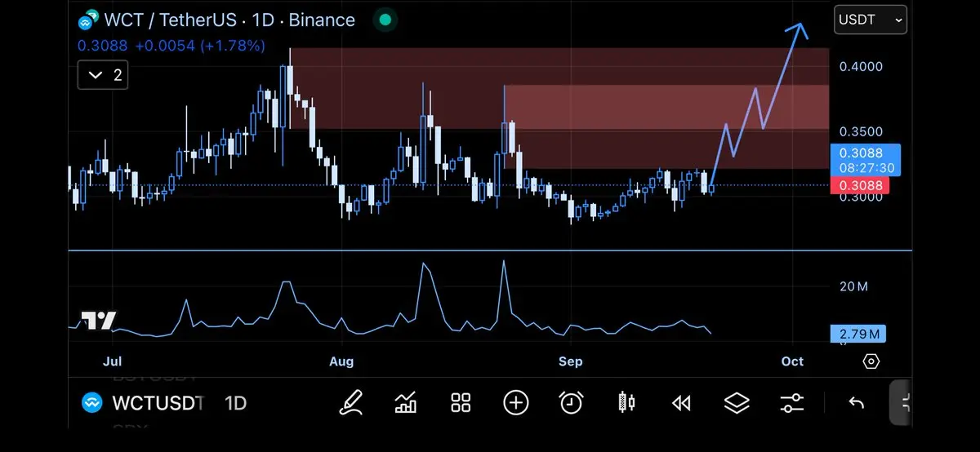Click the blue 0.3088 countdown price label
The image size is (980, 452).
pyautogui.click(x=865, y=161)
